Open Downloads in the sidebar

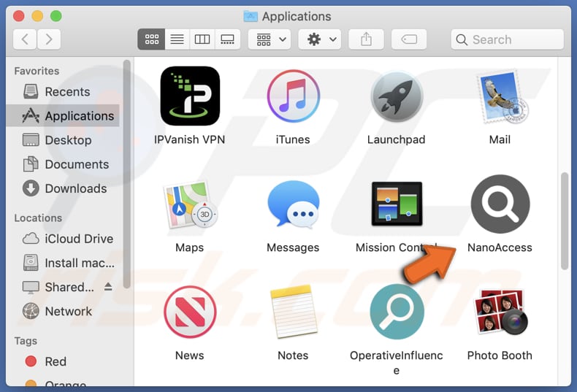click(63, 188)
